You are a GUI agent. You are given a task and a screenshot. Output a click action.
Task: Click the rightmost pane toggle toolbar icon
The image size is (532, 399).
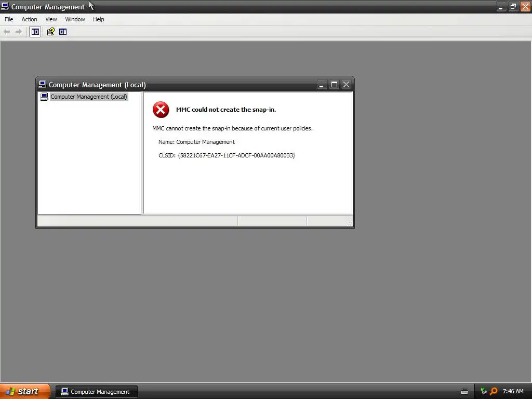pos(63,32)
